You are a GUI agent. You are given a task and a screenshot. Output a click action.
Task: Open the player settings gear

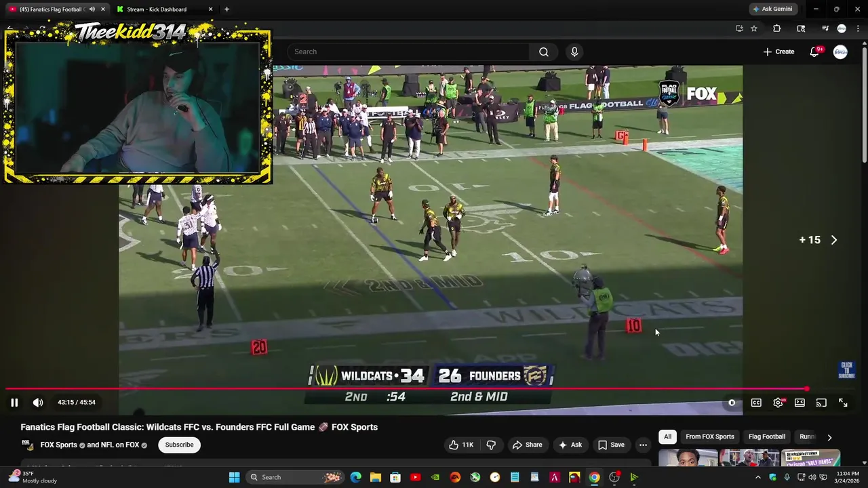pyautogui.click(x=778, y=403)
